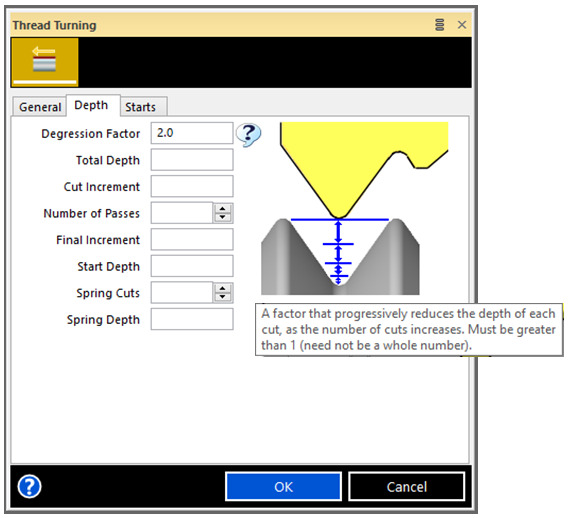Increase Number of Passes with the up arrow

coord(223,209)
